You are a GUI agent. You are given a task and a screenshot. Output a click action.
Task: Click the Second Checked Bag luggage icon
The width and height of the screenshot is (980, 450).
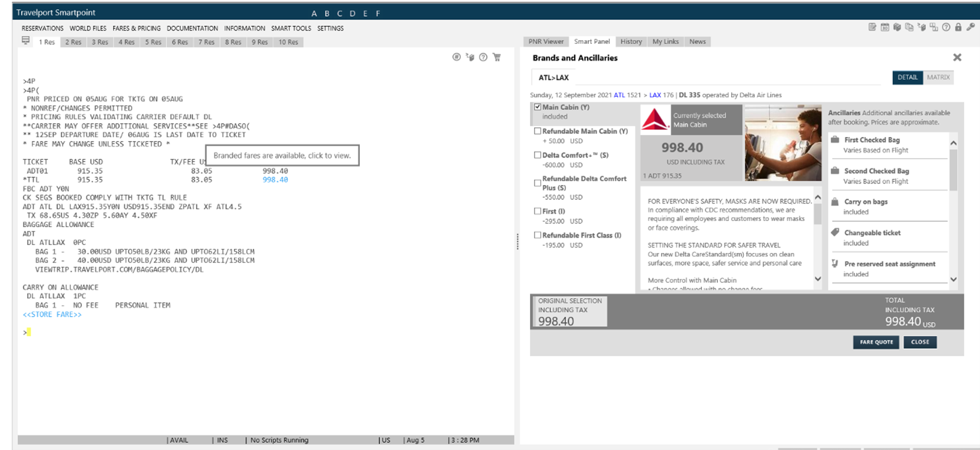click(x=835, y=171)
